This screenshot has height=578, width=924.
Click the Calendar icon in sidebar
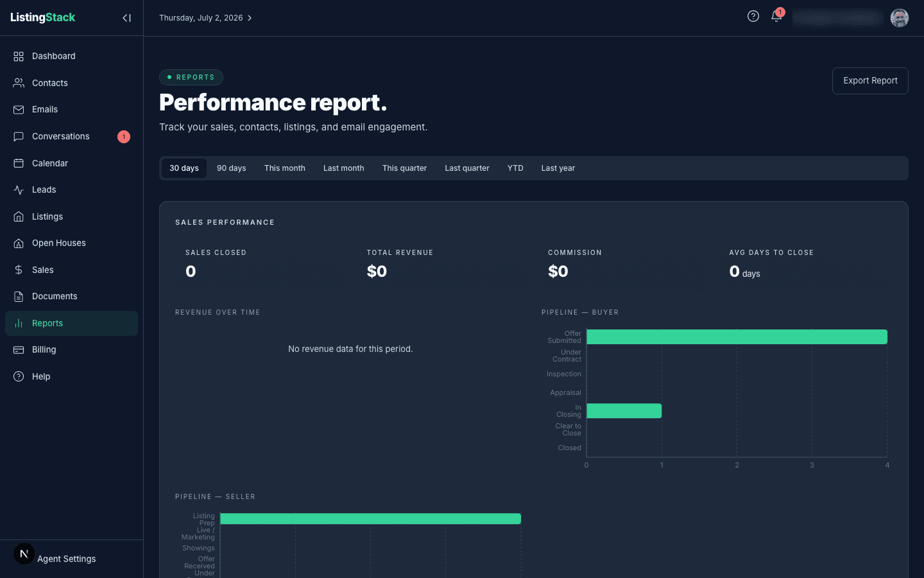point(19,163)
